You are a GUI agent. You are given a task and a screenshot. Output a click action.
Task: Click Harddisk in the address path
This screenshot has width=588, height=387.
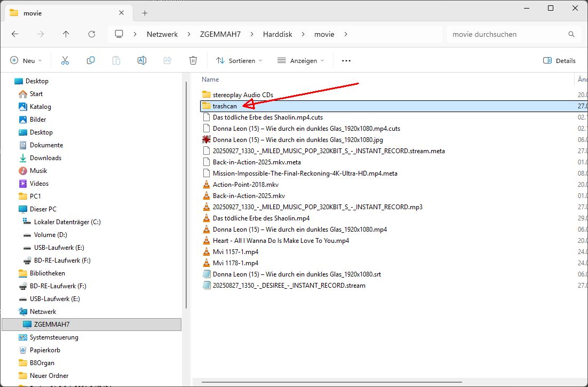(277, 34)
